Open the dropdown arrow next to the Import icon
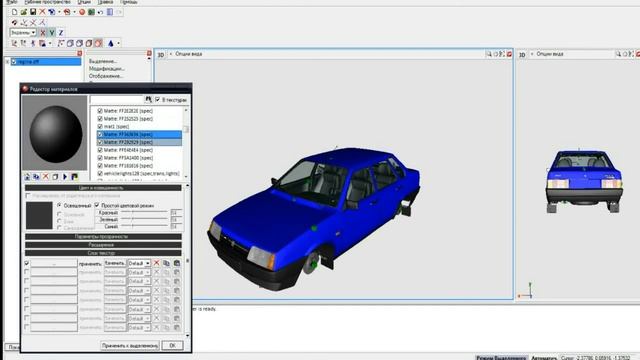 (59, 12)
